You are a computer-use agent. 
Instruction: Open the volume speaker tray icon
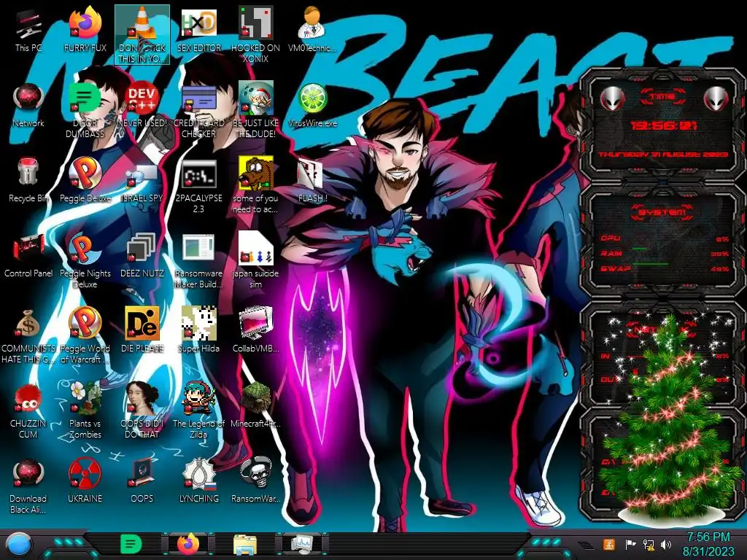[x=666, y=544]
